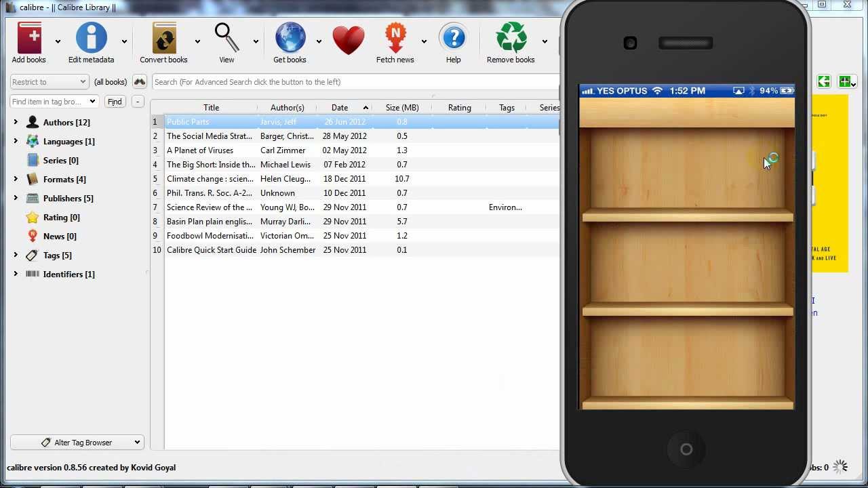Click the Remove books recycle icon

pos(511,37)
